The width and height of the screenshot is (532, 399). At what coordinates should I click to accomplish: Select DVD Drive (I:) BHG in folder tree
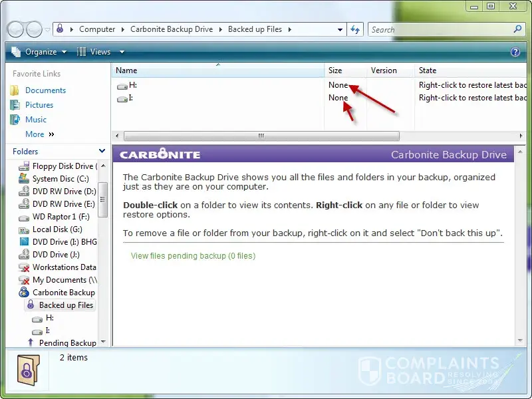tap(58, 242)
